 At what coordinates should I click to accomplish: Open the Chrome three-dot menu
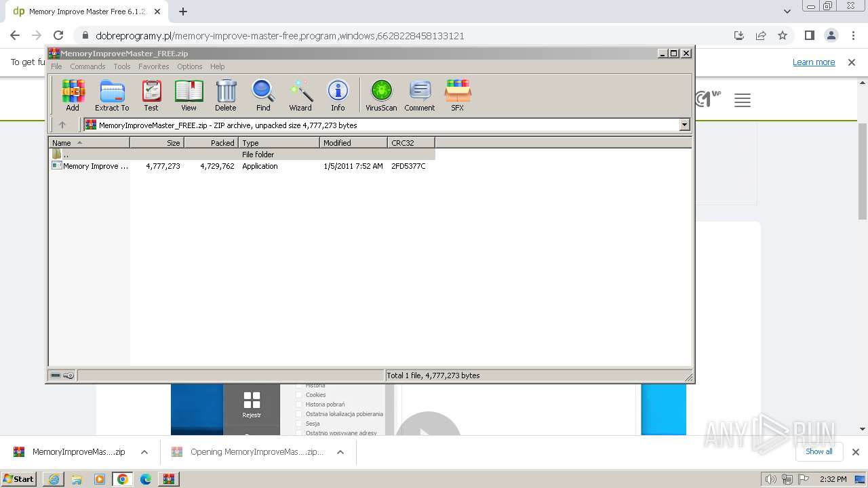852,35
